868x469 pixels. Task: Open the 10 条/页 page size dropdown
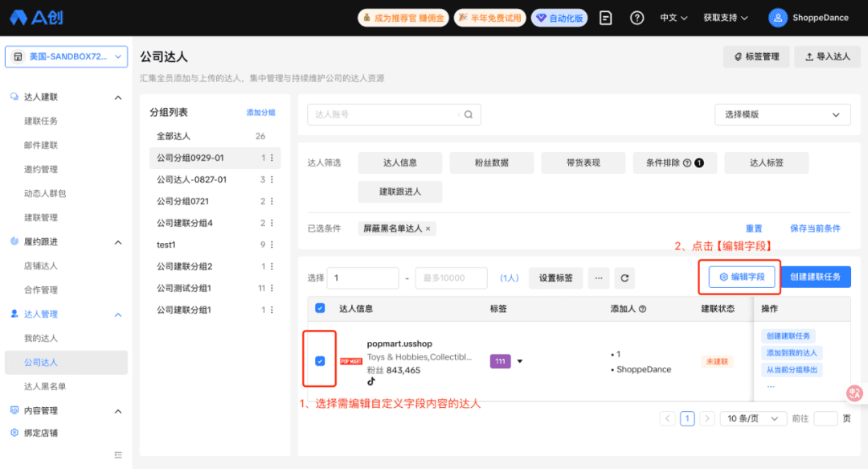[x=753, y=418]
